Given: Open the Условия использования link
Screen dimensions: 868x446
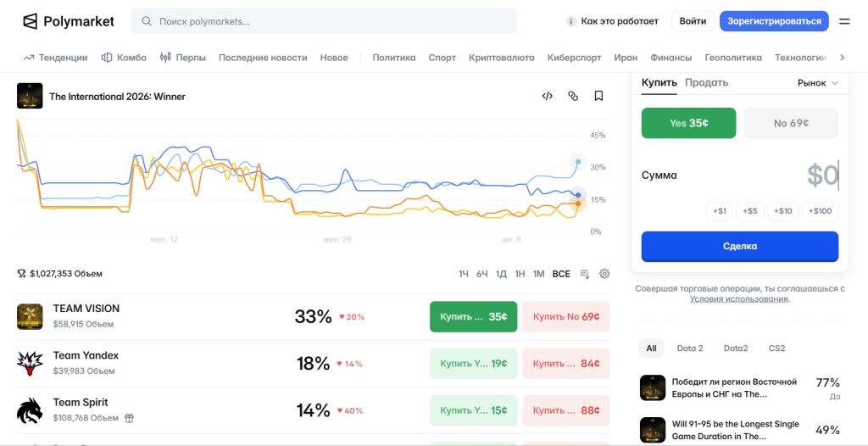Looking at the screenshot, I should click(739, 299).
